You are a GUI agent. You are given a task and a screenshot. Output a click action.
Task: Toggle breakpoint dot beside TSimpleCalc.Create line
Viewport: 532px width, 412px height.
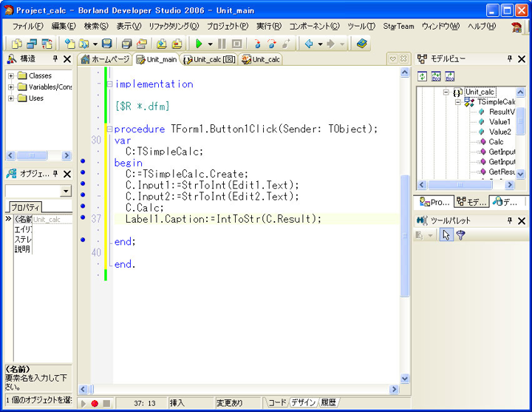click(83, 172)
